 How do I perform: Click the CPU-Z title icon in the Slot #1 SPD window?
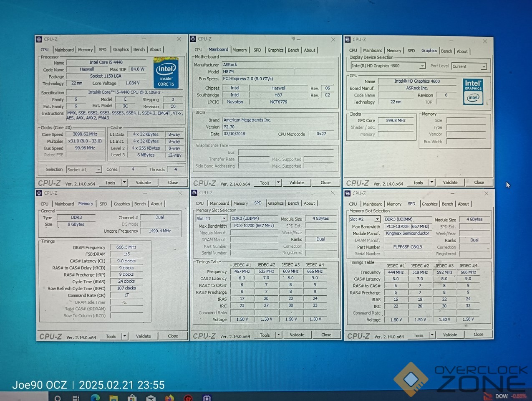pyautogui.click(x=194, y=193)
